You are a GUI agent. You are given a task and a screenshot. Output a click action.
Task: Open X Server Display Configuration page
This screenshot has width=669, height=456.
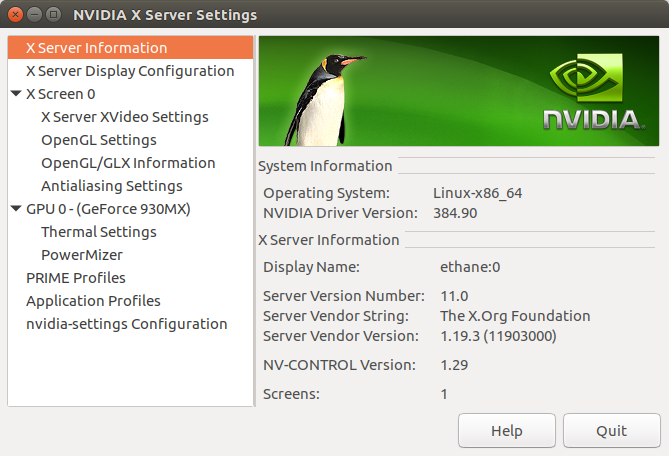click(x=130, y=71)
